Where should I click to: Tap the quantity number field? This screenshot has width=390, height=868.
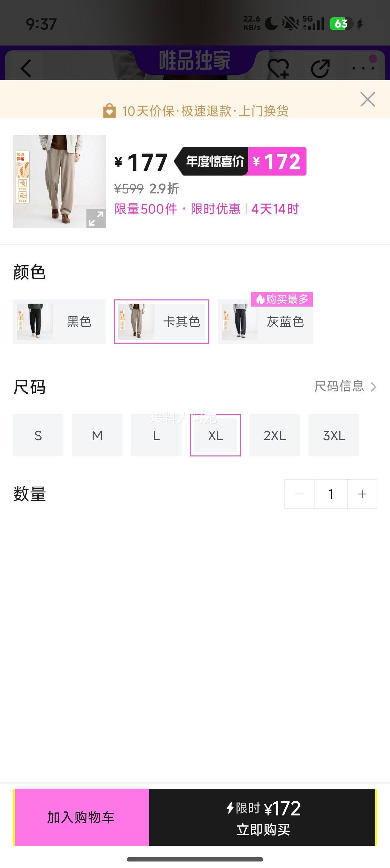[x=331, y=494]
